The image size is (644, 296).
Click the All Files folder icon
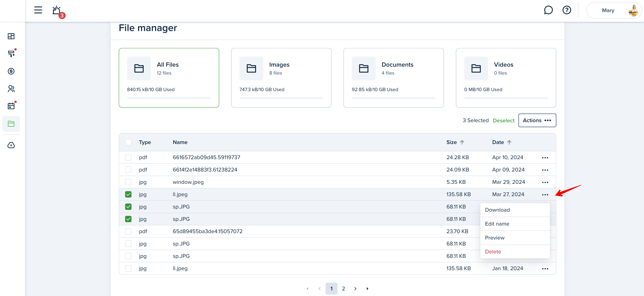[139, 68]
